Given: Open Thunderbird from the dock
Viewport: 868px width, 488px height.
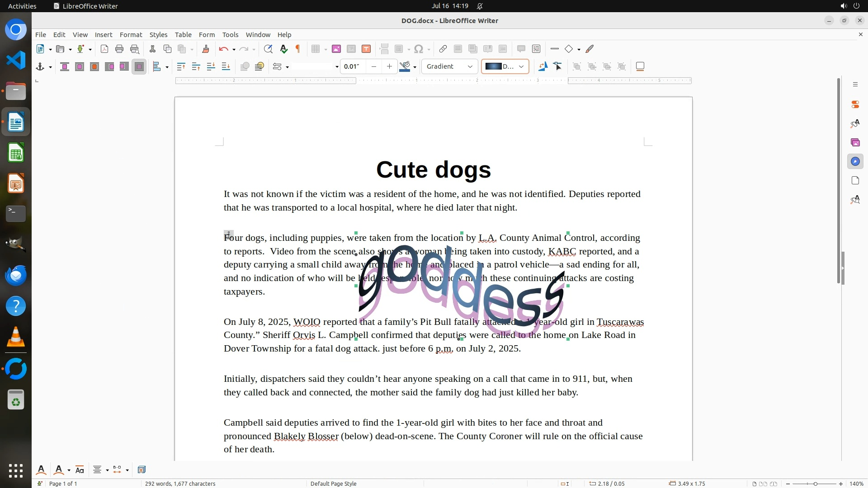Looking at the screenshot, I should [x=16, y=275].
